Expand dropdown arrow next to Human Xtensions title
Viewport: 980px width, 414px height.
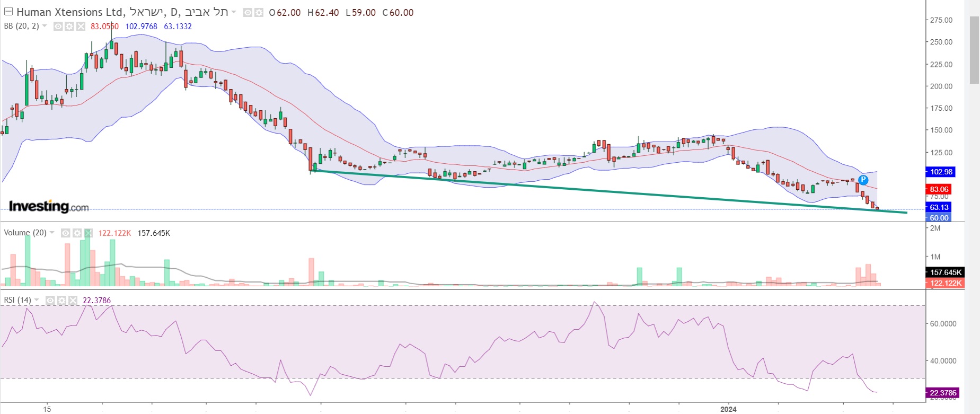(x=234, y=12)
